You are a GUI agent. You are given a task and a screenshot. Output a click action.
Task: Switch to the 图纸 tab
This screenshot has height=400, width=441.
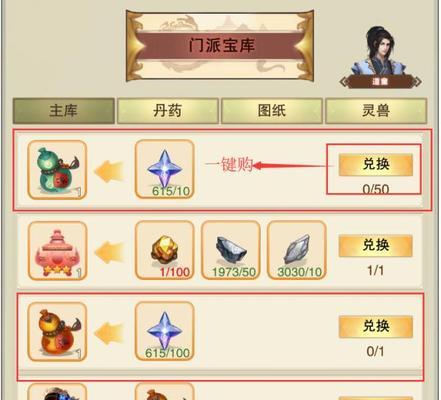pos(272,111)
